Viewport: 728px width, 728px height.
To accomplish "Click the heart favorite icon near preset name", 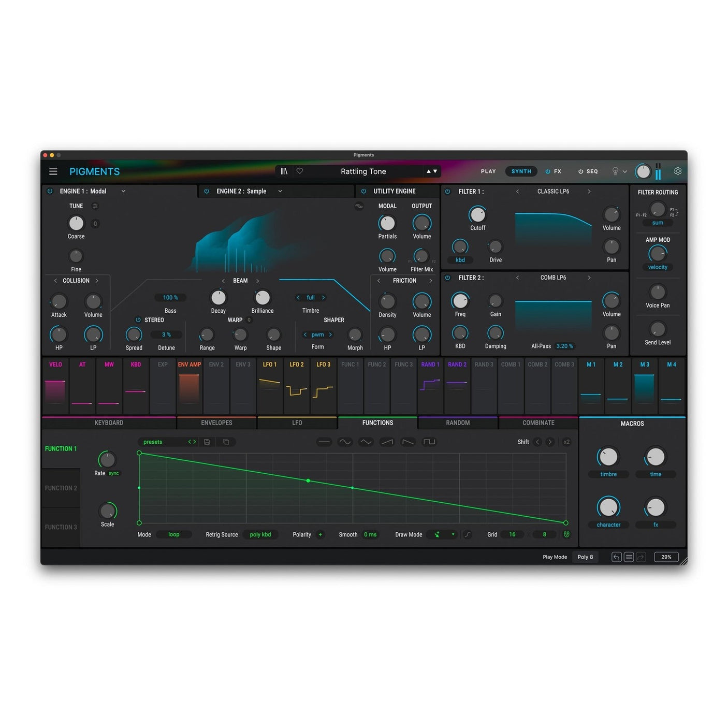I will (x=300, y=171).
